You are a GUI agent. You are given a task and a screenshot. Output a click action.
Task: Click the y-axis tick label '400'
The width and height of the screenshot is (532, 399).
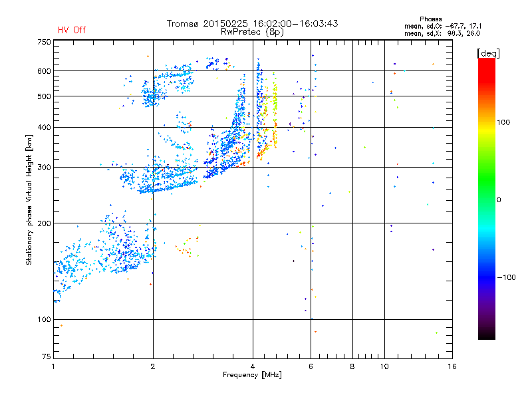44,127
